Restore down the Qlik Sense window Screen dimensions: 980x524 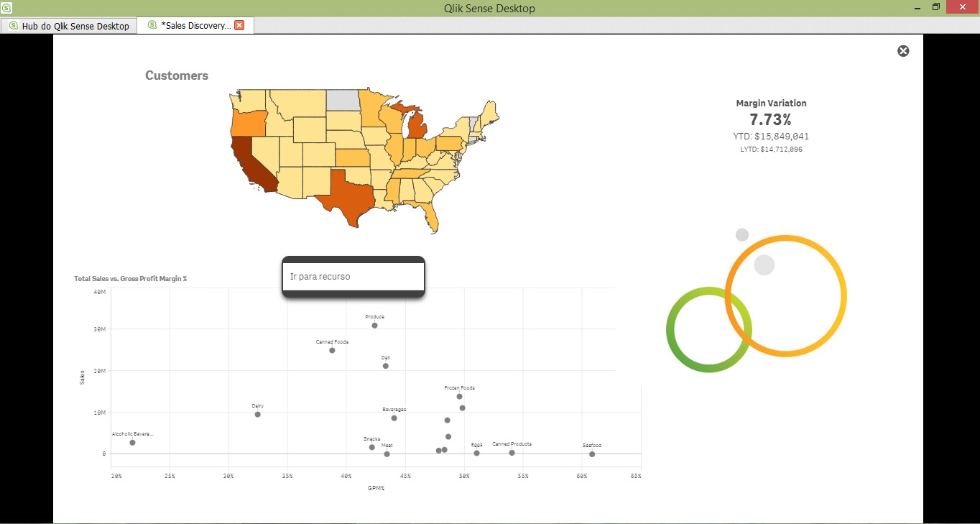click(x=936, y=7)
